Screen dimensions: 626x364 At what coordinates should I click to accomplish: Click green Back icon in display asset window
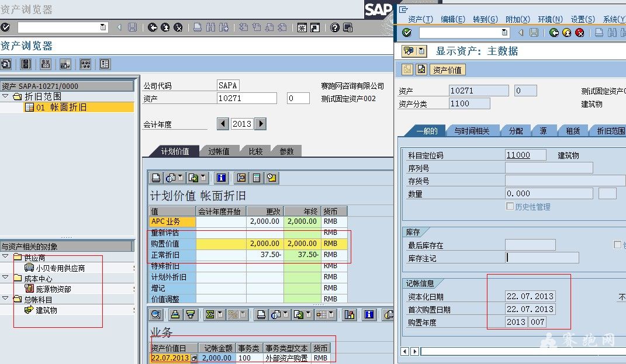pos(554,32)
